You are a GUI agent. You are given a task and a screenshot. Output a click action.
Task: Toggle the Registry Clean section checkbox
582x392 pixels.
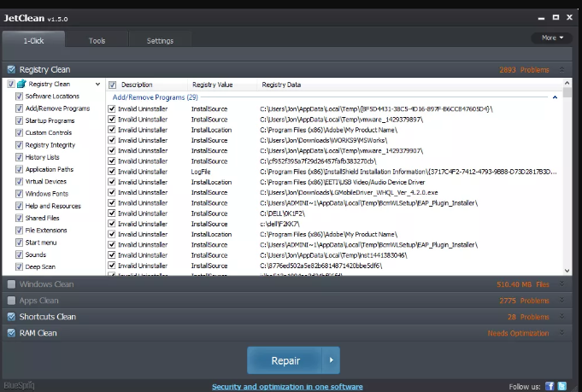coord(11,69)
